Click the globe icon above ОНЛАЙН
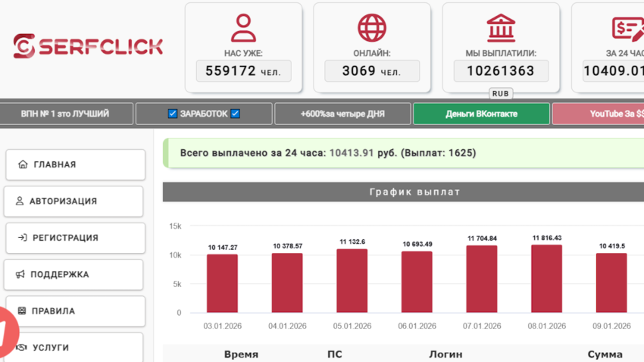Image resolution: width=644 pixels, height=362 pixels. tap(372, 29)
